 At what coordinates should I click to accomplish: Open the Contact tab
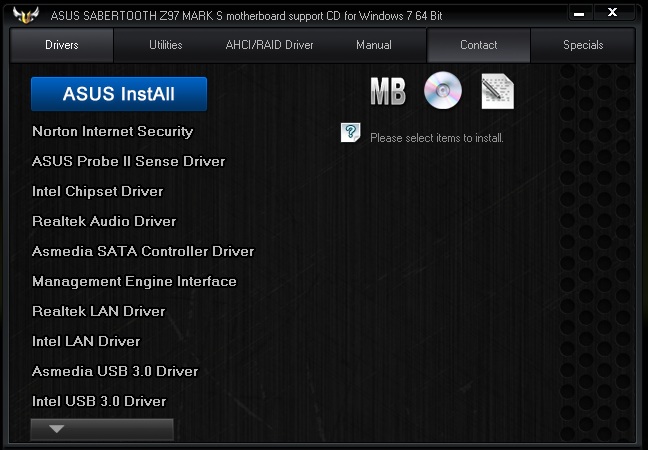479,45
